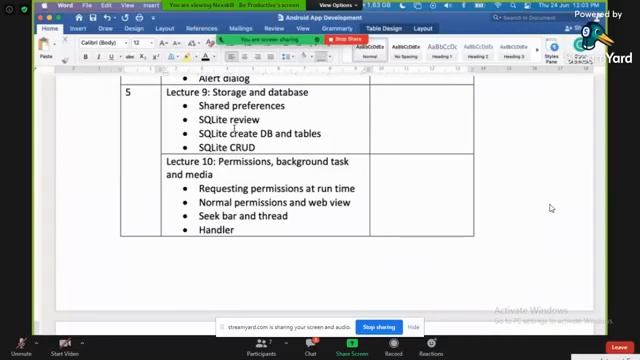The height and width of the screenshot is (360, 640).
Task: Open the Table Design ribbon tab
Action: coord(384,29)
